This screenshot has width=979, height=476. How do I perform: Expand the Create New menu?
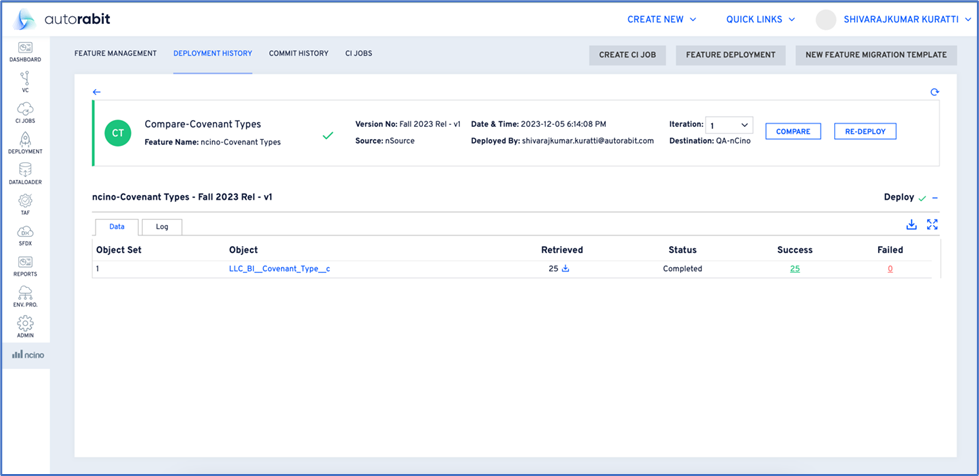(x=661, y=19)
